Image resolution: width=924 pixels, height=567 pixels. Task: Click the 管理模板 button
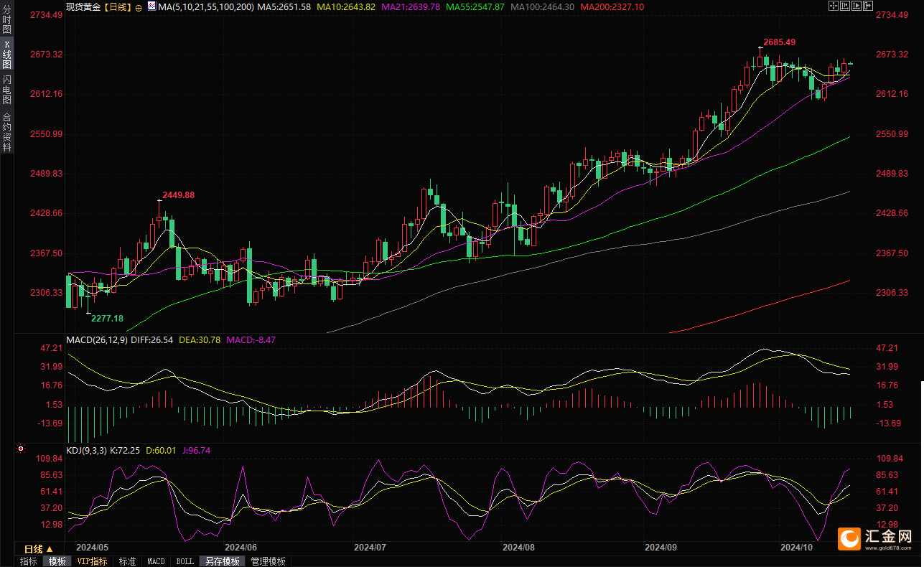click(269, 561)
